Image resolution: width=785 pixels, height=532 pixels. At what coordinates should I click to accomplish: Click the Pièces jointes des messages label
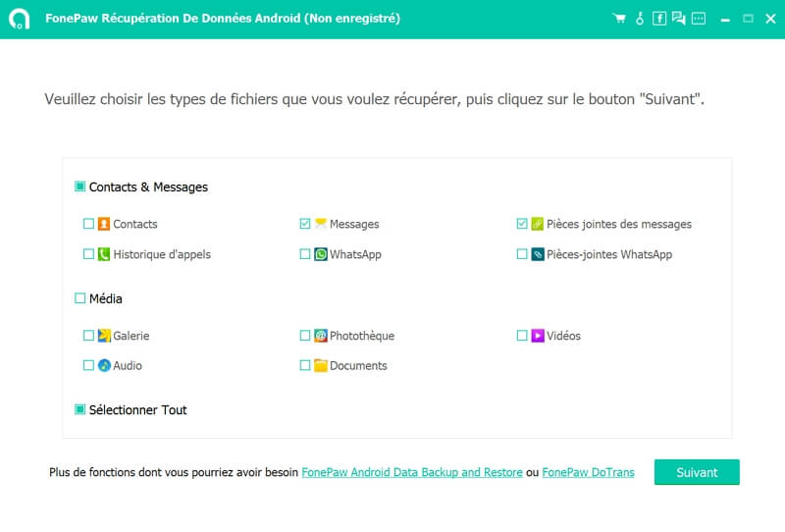[x=619, y=224]
